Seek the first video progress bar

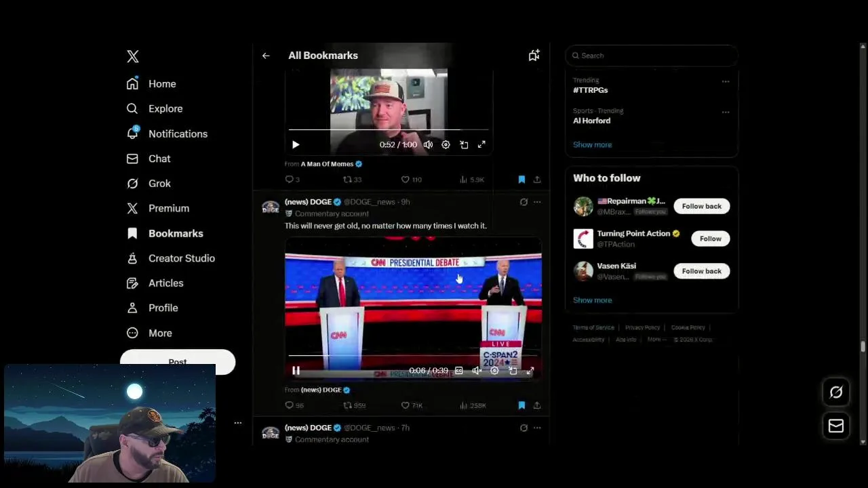coord(389,129)
